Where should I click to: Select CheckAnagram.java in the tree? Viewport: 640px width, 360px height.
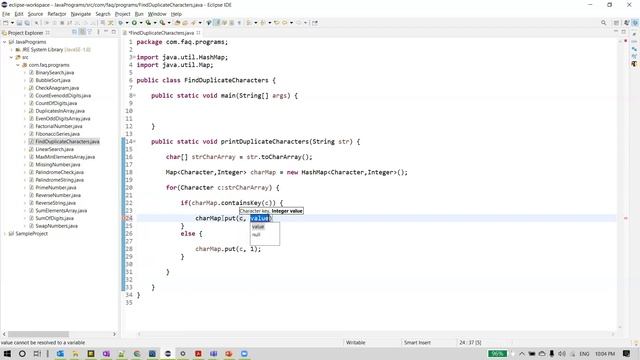point(57,88)
